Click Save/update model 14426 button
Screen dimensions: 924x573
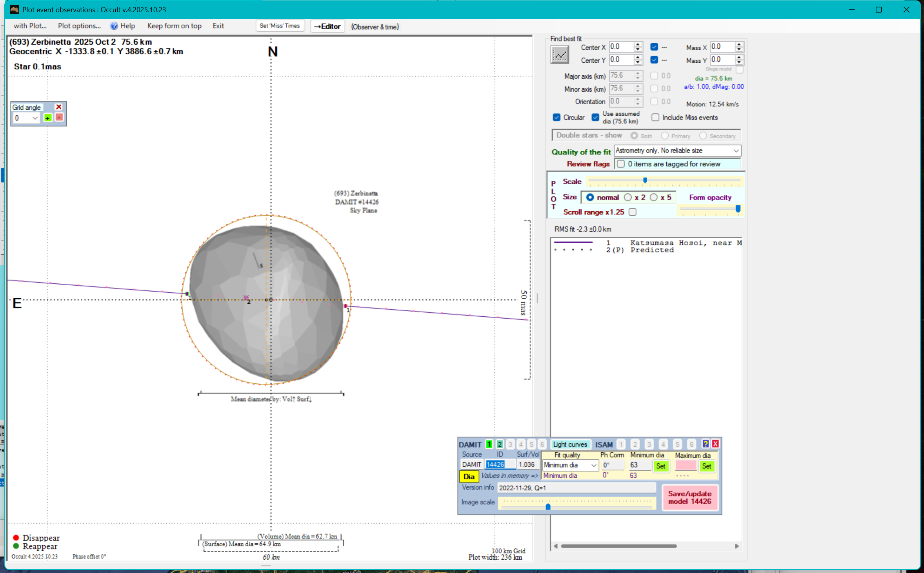coord(689,498)
